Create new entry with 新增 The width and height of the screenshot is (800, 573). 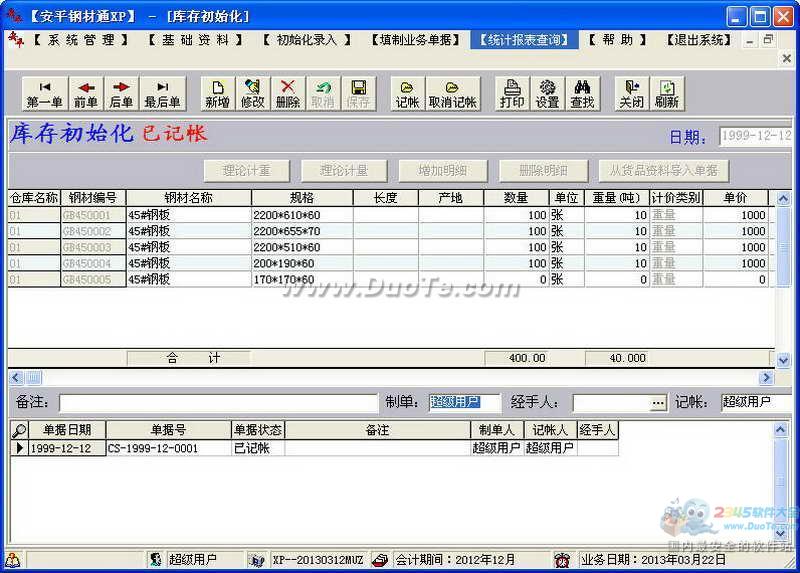217,94
